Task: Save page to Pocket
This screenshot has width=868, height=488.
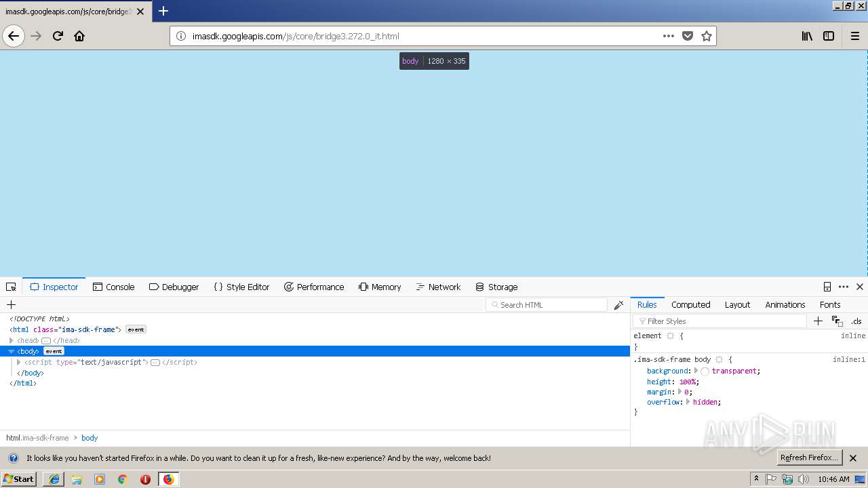Action: coord(688,36)
